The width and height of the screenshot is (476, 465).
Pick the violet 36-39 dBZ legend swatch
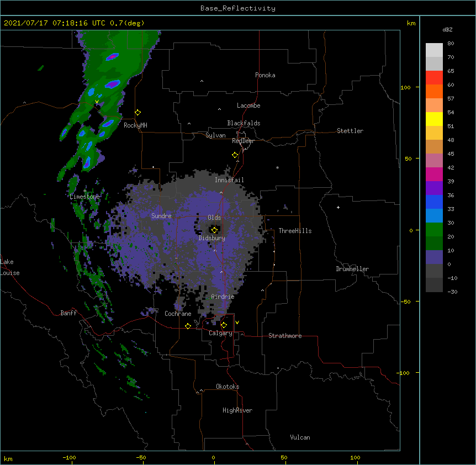pyautogui.click(x=434, y=188)
